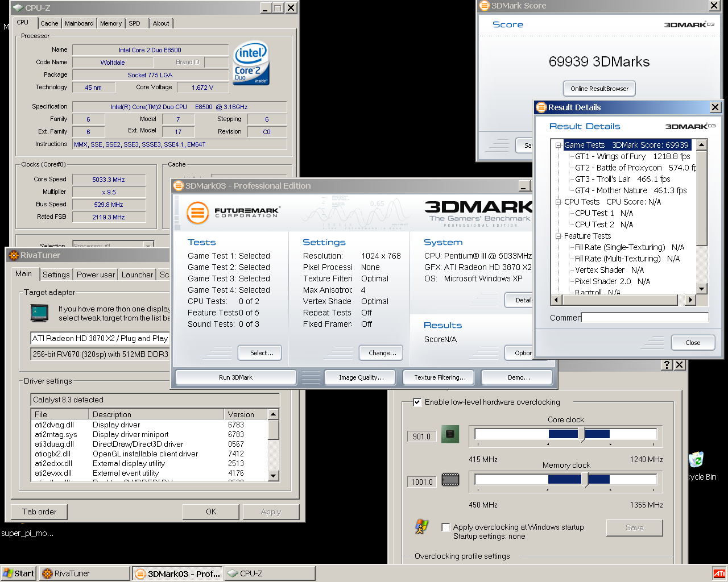
Task: Click the ATI tray icon in taskbar
Action: coord(719,573)
